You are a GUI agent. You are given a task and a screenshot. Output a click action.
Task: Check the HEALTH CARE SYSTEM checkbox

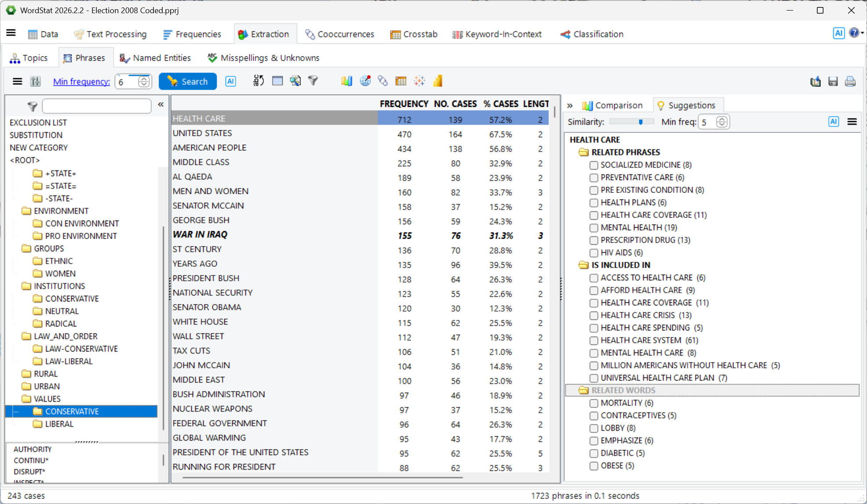pos(594,341)
